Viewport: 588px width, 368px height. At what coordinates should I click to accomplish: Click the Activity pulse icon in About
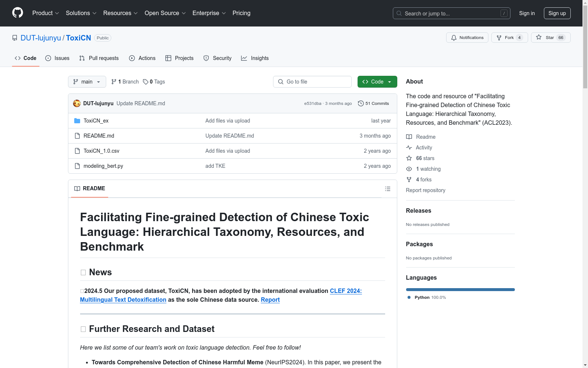pyautogui.click(x=409, y=148)
